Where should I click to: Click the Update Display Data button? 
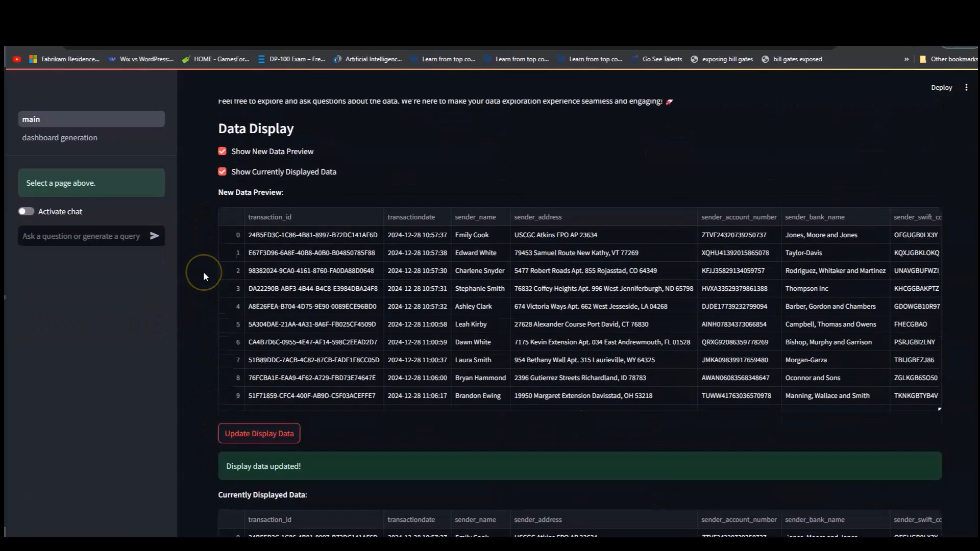tap(259, 433)
